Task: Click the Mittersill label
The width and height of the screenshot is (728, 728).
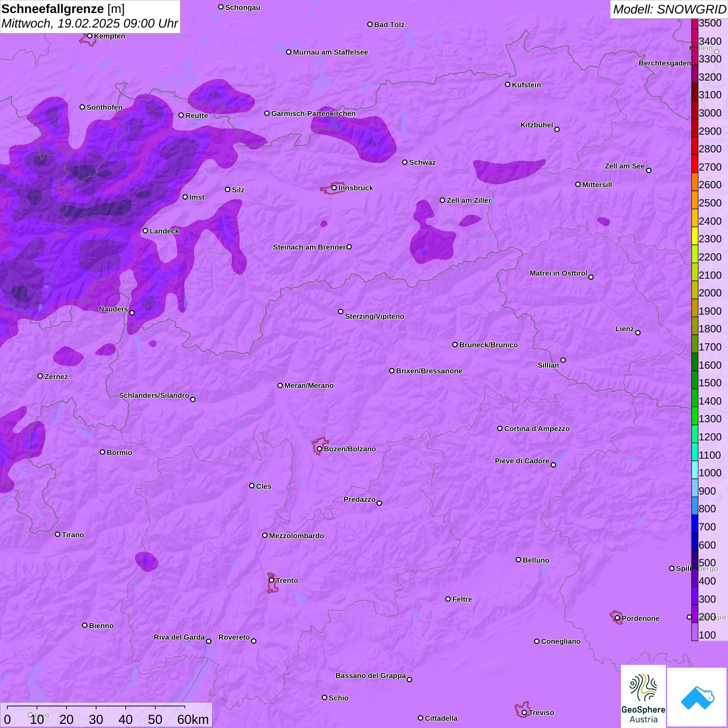Action: tap(597, 185)
